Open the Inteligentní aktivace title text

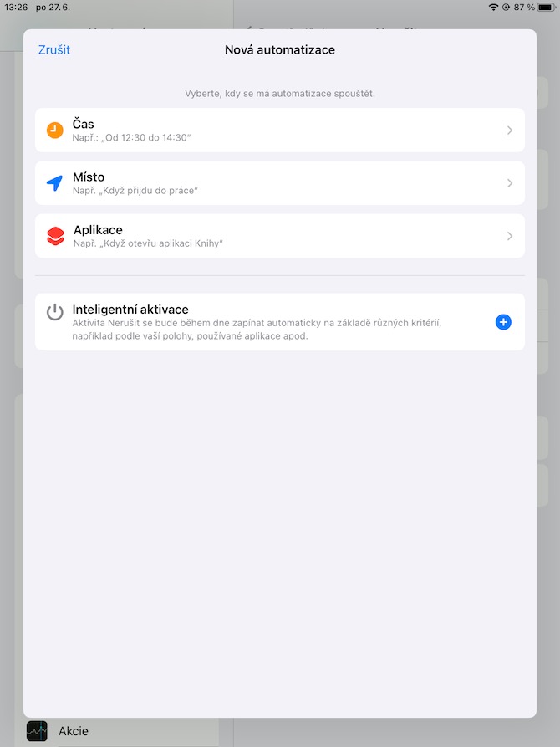[130, 310]
